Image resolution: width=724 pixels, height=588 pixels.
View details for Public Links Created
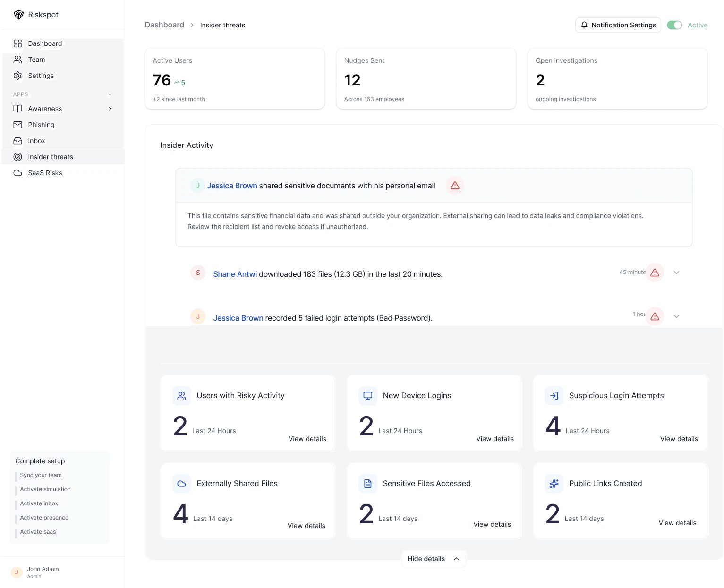(677, 523)
